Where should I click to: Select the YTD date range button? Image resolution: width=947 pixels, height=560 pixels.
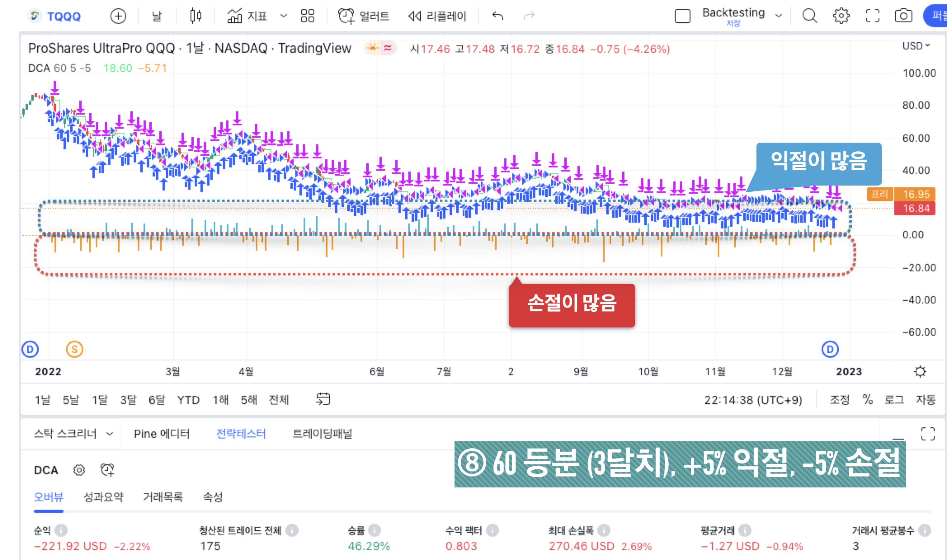pos(189,399)
